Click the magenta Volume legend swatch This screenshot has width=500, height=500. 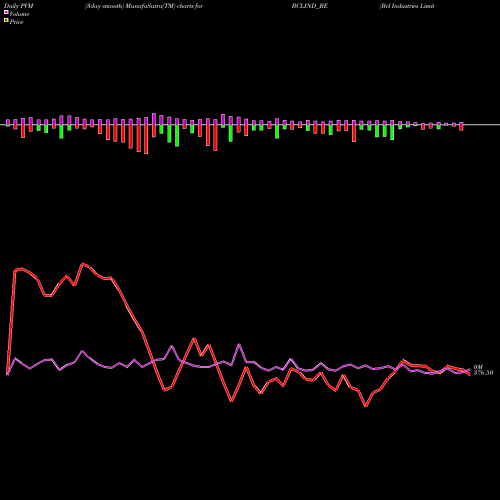coord(6,12)
